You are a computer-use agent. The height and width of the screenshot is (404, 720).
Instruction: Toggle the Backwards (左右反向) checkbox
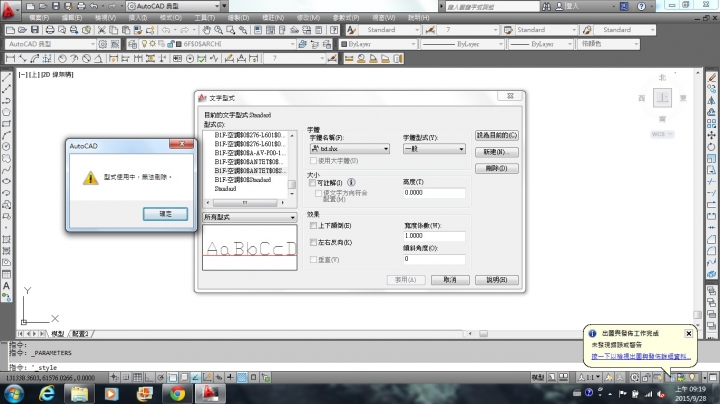pos(314,242)
